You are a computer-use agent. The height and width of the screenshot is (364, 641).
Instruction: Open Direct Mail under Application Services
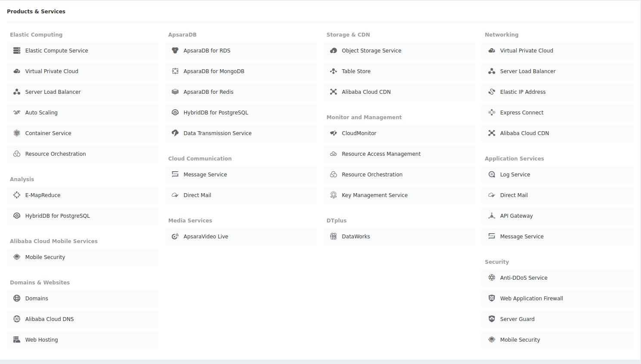tap(557, 195)
